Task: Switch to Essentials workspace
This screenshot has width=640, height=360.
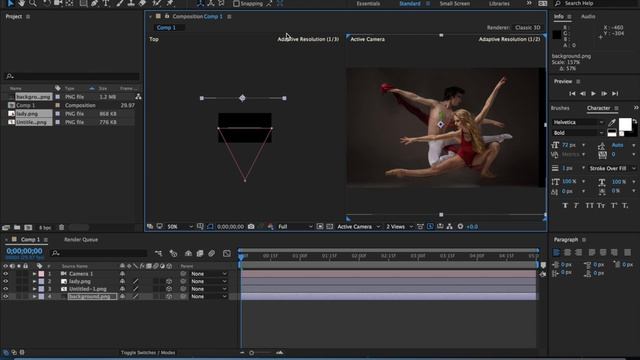Action: pyautogui.click(x=368, y=4)
